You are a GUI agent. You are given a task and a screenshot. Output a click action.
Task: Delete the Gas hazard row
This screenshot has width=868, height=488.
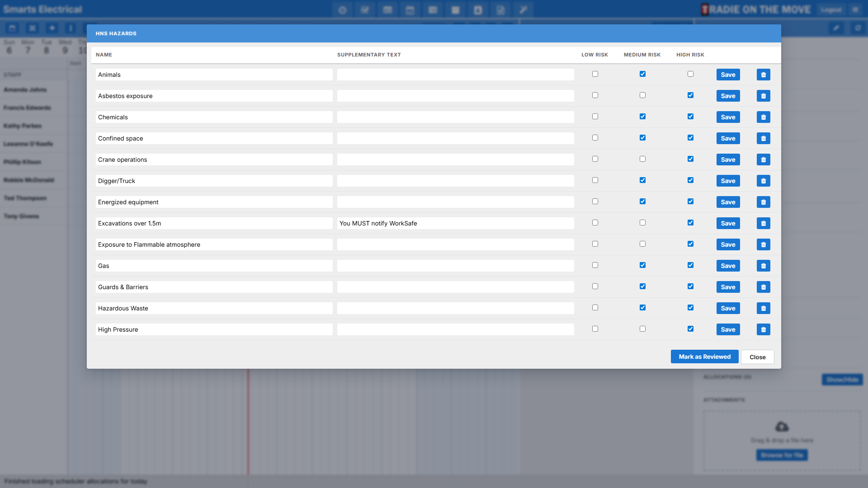pos(763,266)
